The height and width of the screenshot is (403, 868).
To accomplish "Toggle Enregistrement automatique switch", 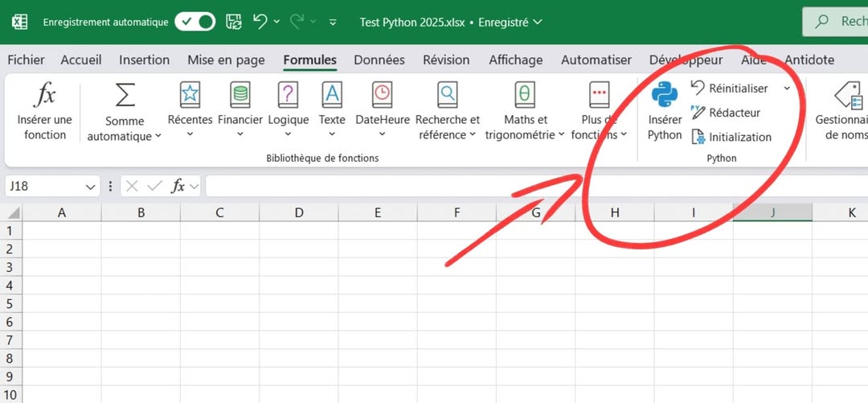I will 194,23.
